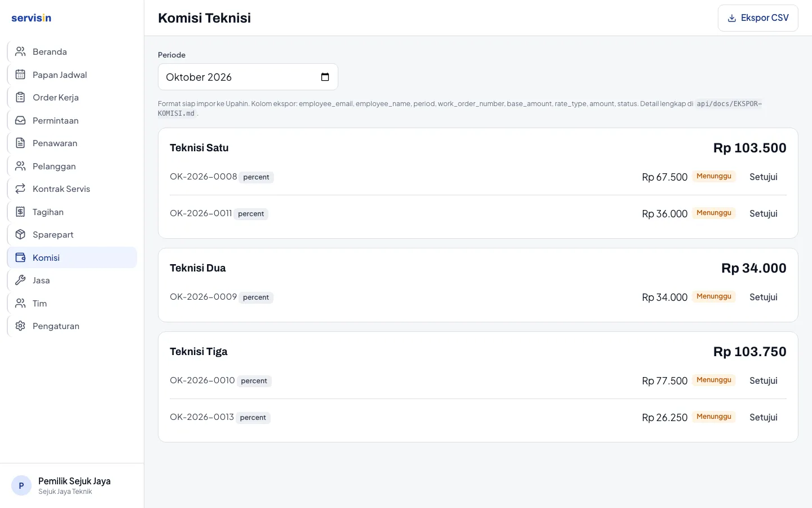Open Pengaturan gear icon

20,326
